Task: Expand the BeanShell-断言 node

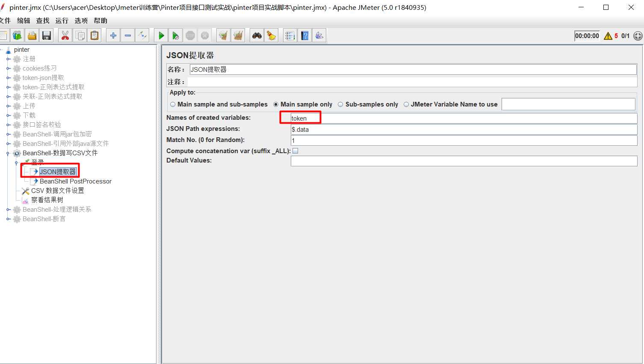Action: (8, 219)
